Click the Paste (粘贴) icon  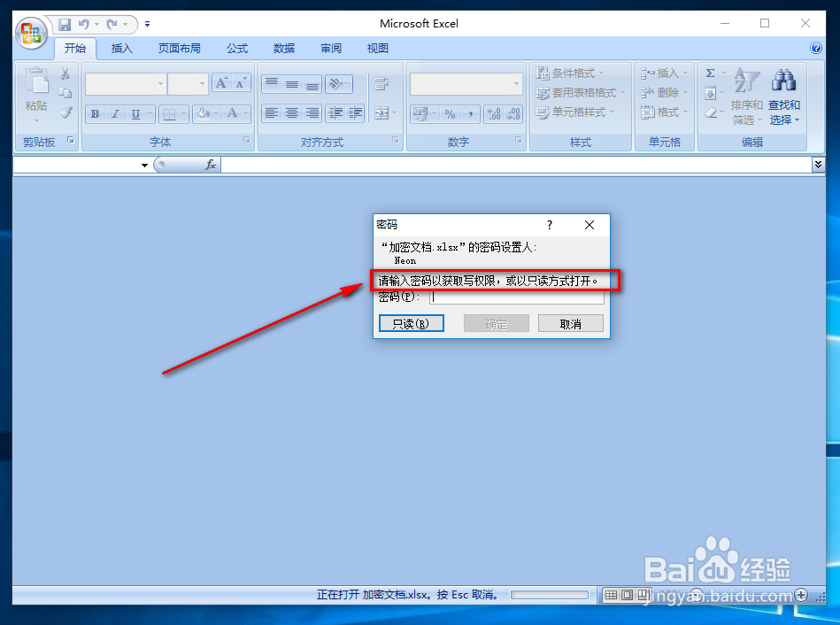click(36, 81)
